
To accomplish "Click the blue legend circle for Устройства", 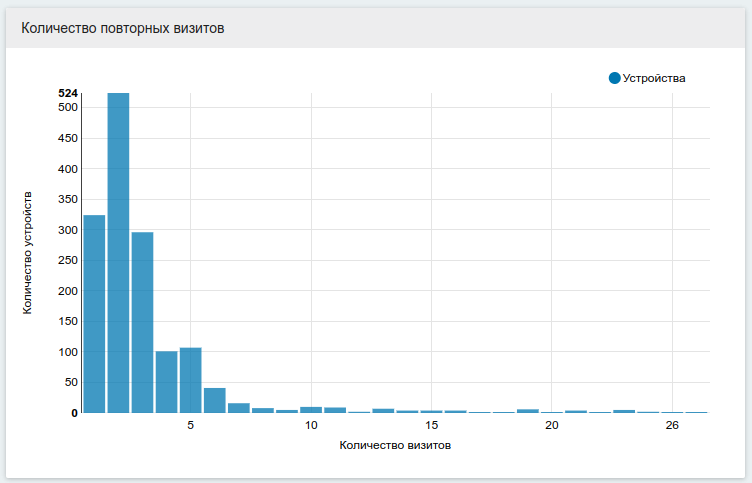I will pos(614,78).
